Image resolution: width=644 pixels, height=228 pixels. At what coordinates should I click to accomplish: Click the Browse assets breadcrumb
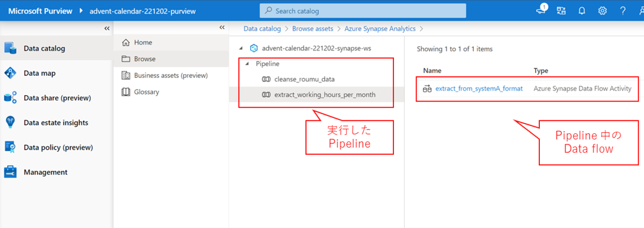312,28
